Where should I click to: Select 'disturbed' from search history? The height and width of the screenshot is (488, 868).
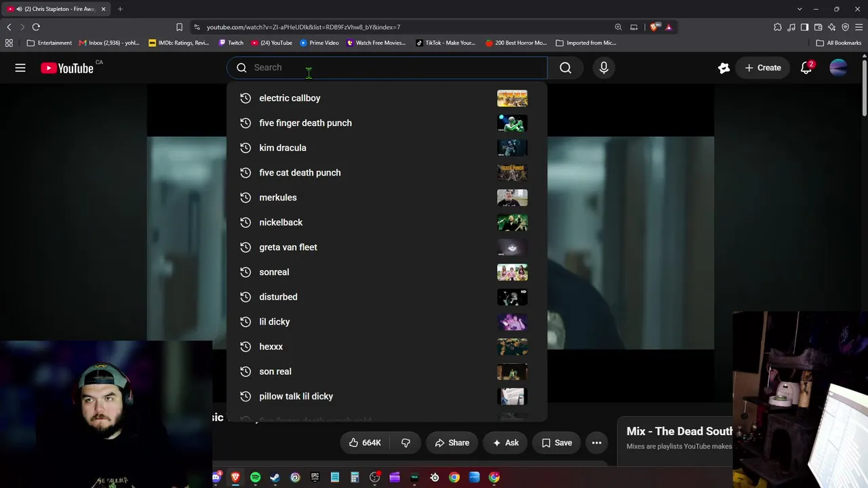click(x=387, y=297)
